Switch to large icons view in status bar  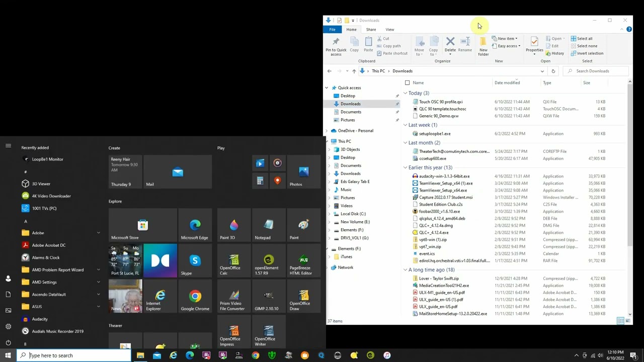pyautogui.click(x=628, y=321)
